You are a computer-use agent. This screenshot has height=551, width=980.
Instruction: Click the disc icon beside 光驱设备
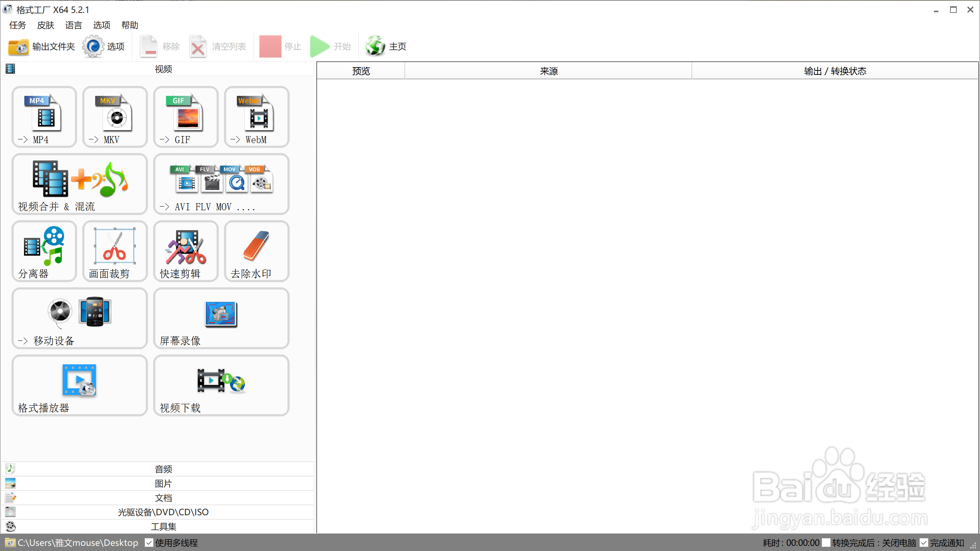click(10, 512)
